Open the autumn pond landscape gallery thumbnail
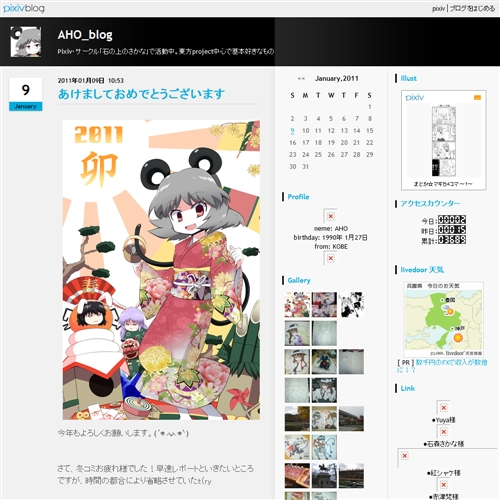 click(x=297, y=419)
